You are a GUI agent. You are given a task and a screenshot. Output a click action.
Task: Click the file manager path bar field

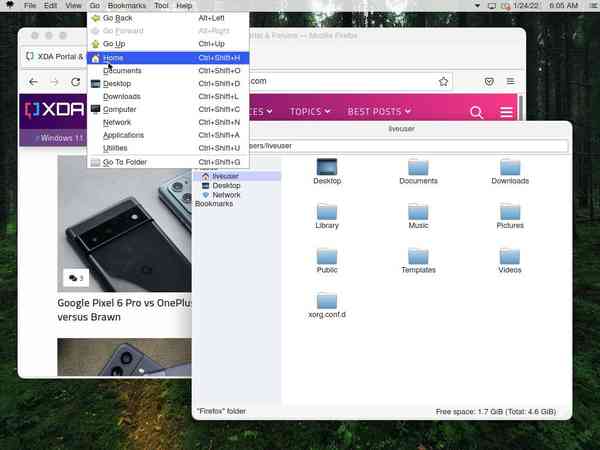tap(408, 146)
